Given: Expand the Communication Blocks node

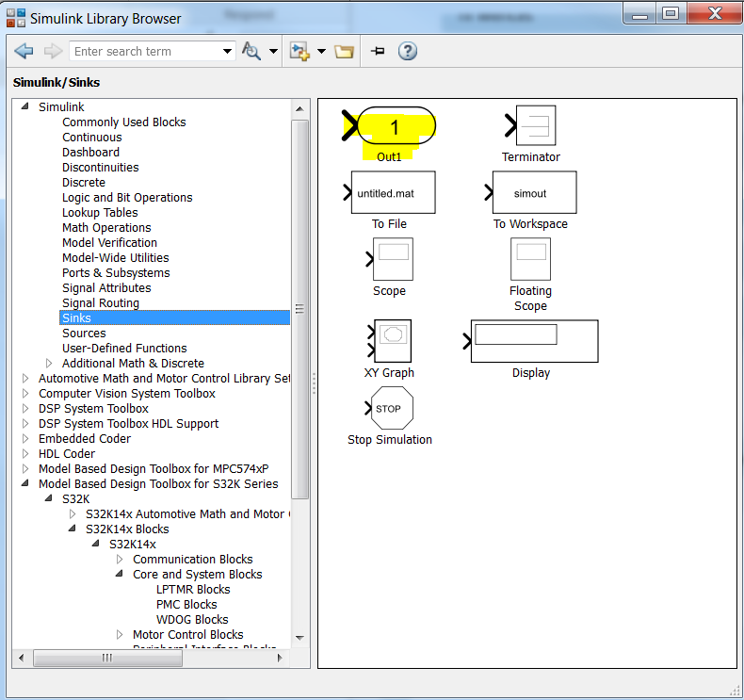Looking at the screenshot, I should click(x=120, y=559).
